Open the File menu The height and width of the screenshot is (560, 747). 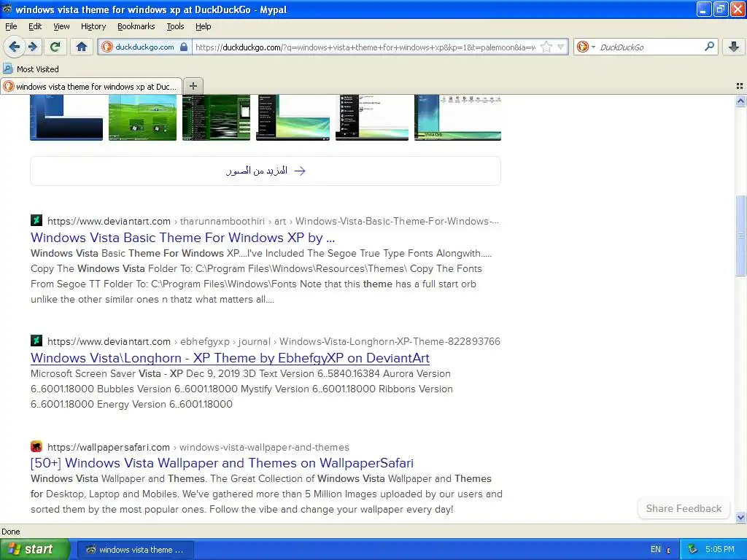pos(11,26)
